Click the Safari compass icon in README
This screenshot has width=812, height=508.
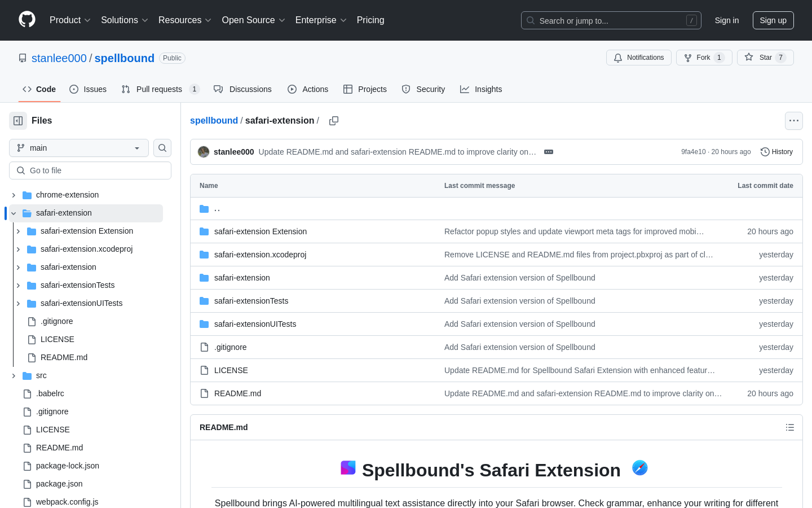[x=640, y=467]
